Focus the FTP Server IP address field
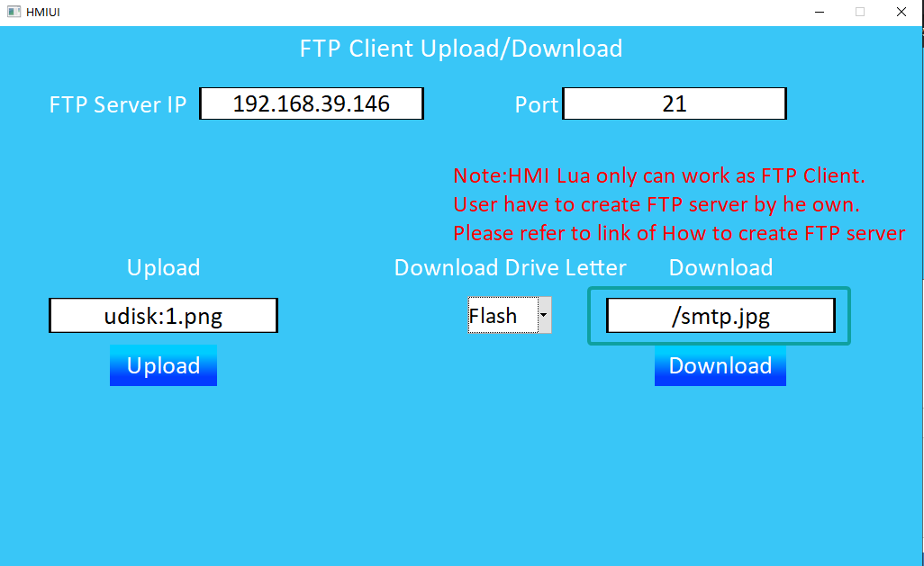Screen dimensions: 924x566 pyautogui.click(x=311, y=103)
